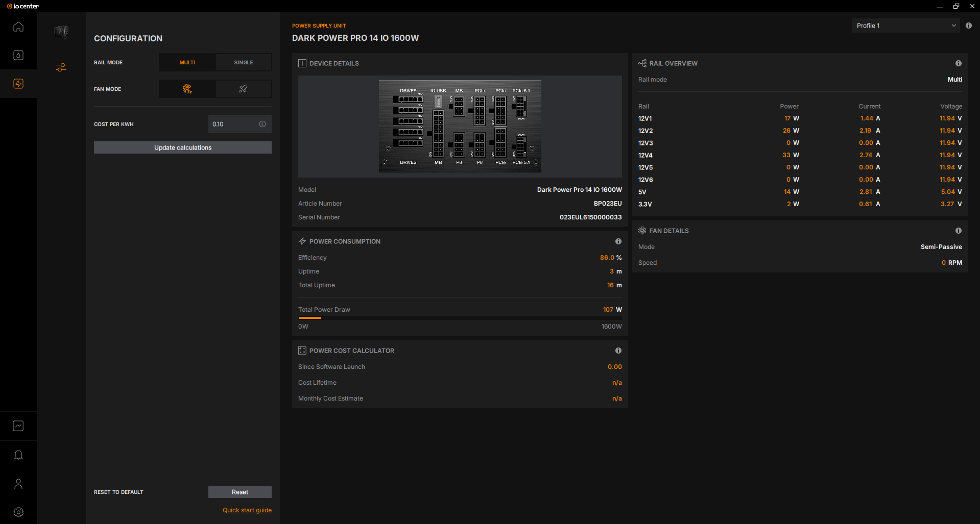
Task: Open the Profile 1 dropdown
Action: [x=906, y=26]
